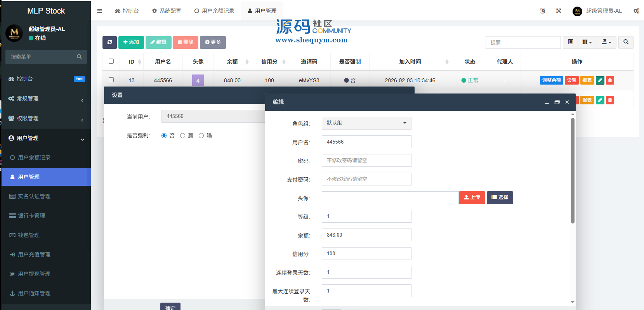Click the edit dialog vertical scrollbar
The image size is (644, 310).
tap(573, 171)
